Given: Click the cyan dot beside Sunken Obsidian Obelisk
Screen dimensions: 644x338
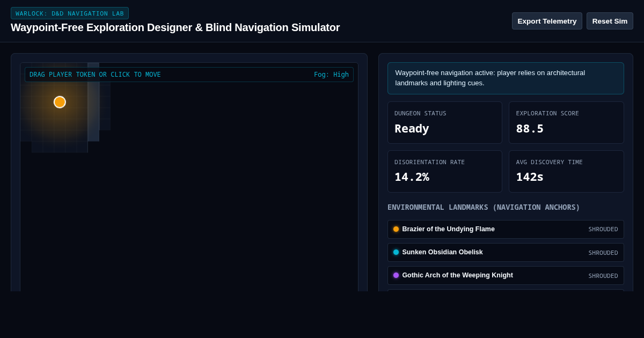Looking at the screenshot, I should 396,252.
